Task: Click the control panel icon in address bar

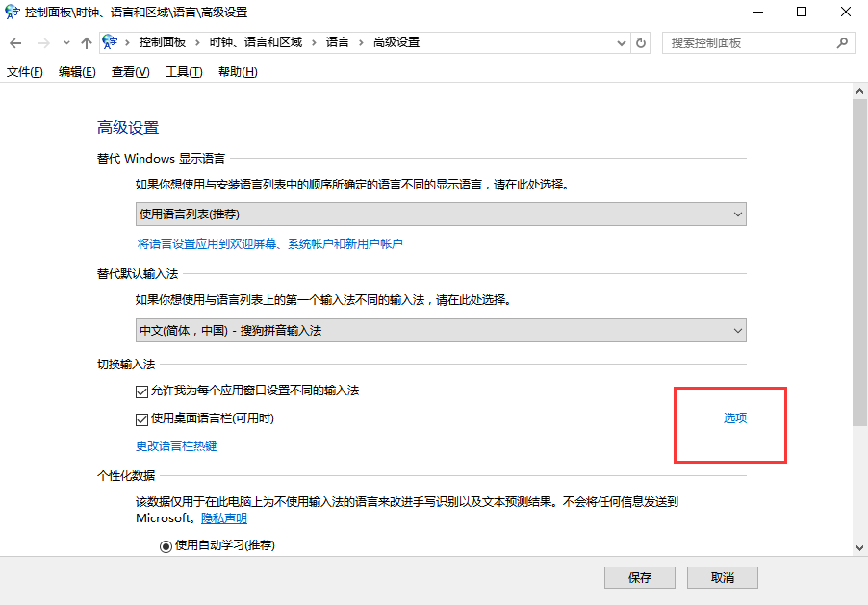Action: tap(110, 42)
